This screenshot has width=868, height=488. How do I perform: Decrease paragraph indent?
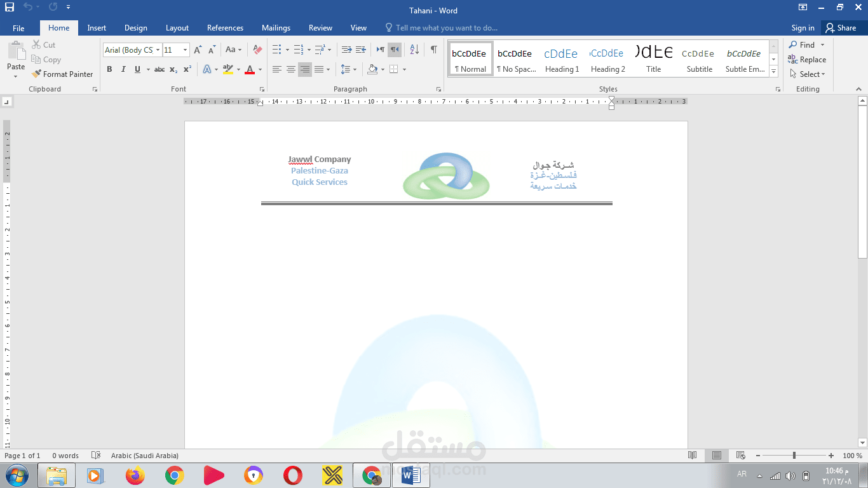point(346,50)
